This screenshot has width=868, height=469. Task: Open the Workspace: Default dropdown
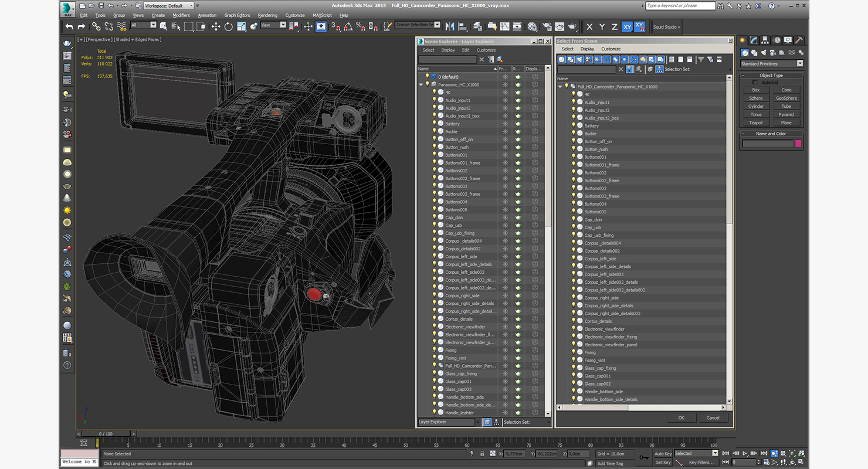click(168, 5)
